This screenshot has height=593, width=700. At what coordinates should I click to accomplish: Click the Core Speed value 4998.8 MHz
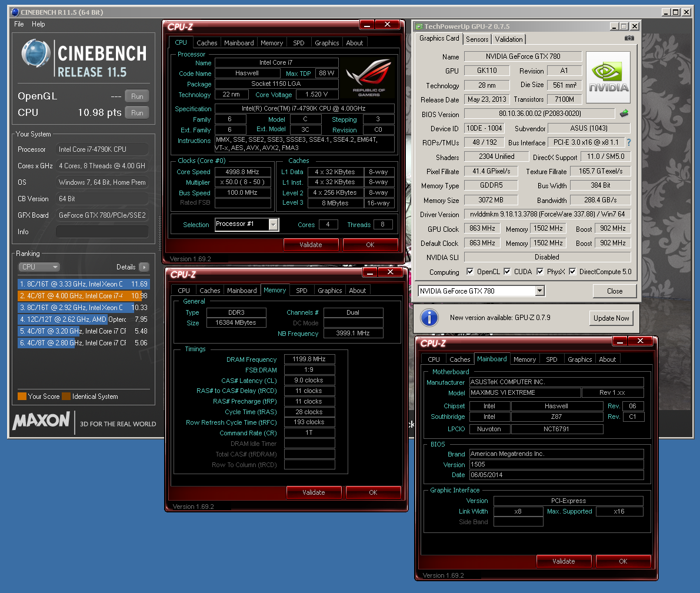click(242, 172)
